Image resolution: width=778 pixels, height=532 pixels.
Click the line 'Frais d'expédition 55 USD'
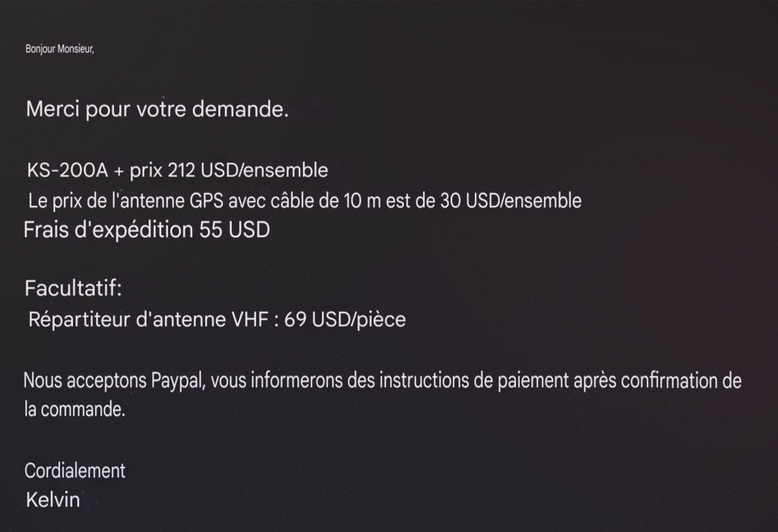(147, 230)
